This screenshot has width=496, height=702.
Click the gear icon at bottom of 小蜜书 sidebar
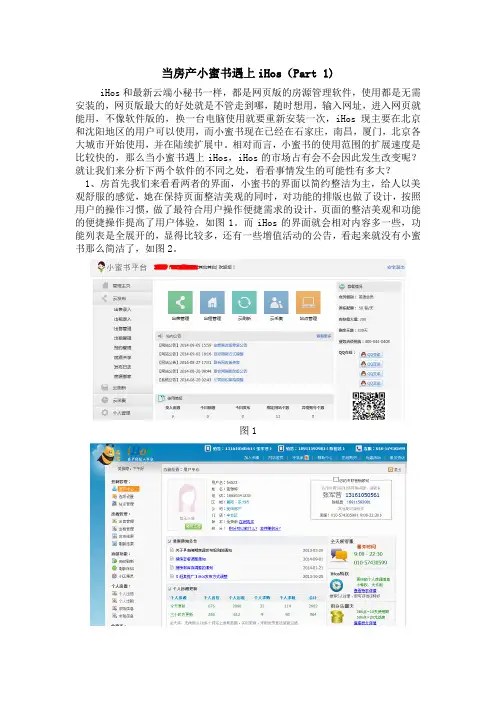105,412
